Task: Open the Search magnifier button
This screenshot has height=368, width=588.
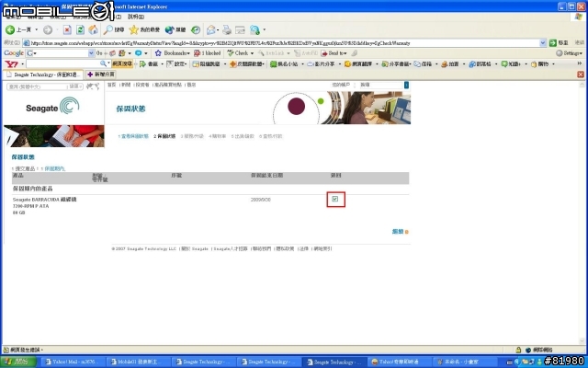Action: click(x=114, y=29)
